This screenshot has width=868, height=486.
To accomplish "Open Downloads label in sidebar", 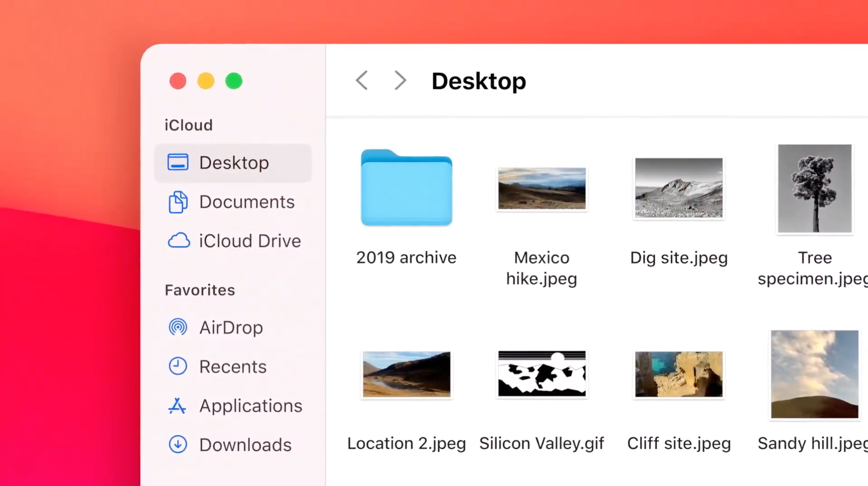I will 245,445.
